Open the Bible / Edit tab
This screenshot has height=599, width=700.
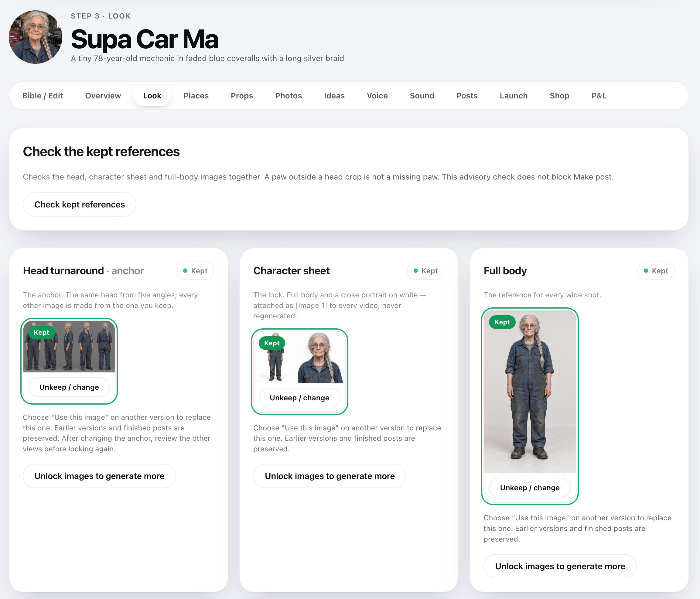43,96
